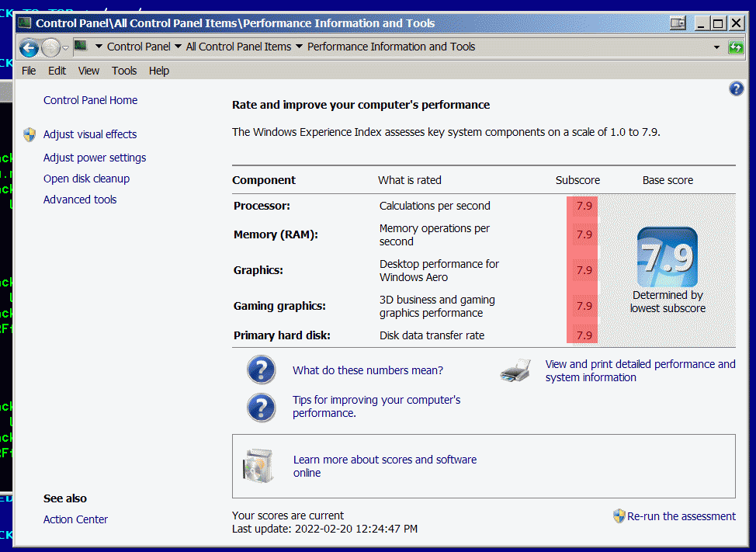Click 'Determined by lowest subscore' caption
Screen dimensions: 756x552
pos(668,302)
